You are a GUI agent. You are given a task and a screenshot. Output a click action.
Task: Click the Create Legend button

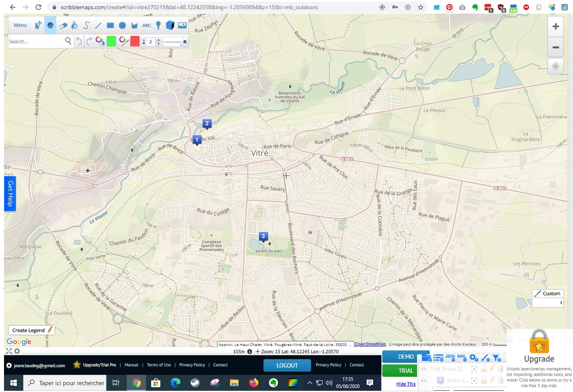tap(32, 330)
